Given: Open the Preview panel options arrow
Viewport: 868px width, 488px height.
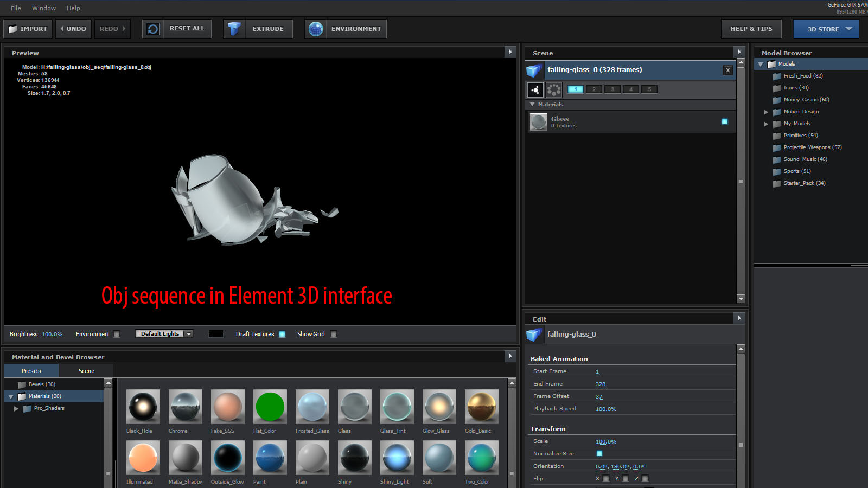Looking at the screenshot, I should click(510, 52).
